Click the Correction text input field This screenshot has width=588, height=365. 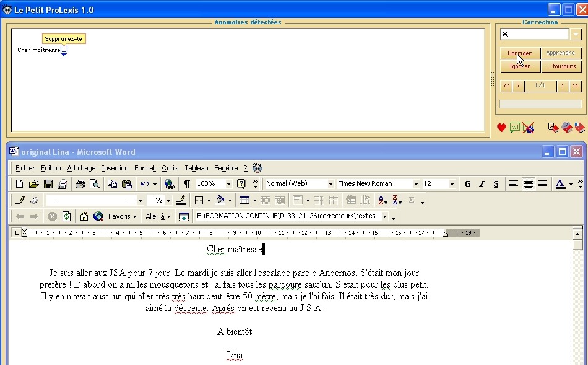(x=535, y=34)
